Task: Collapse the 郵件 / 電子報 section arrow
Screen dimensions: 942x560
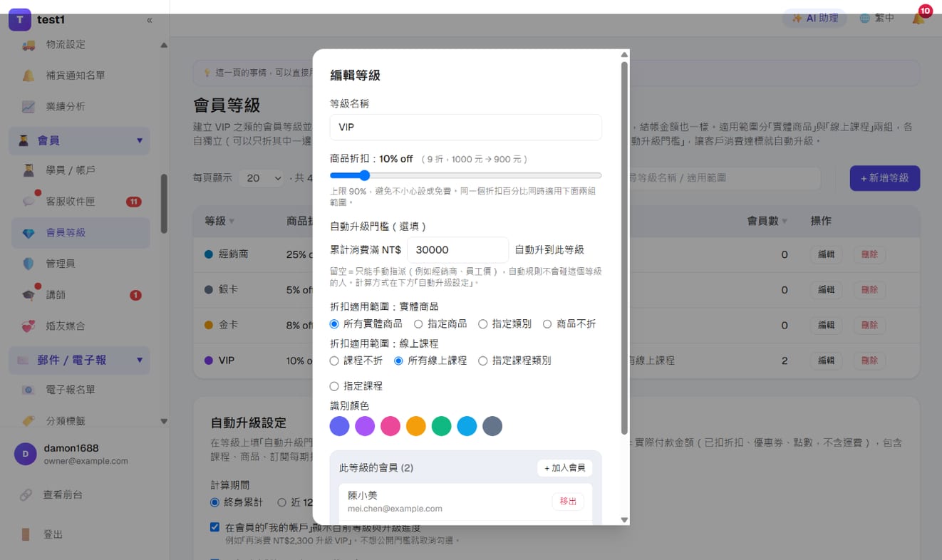Action: click(x=140, y=361)
